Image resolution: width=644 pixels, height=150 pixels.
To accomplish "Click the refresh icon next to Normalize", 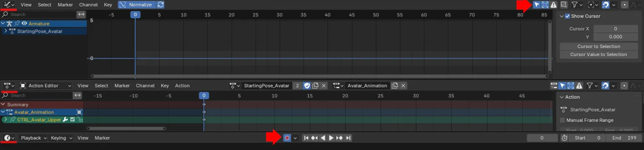I will (160, 5).
